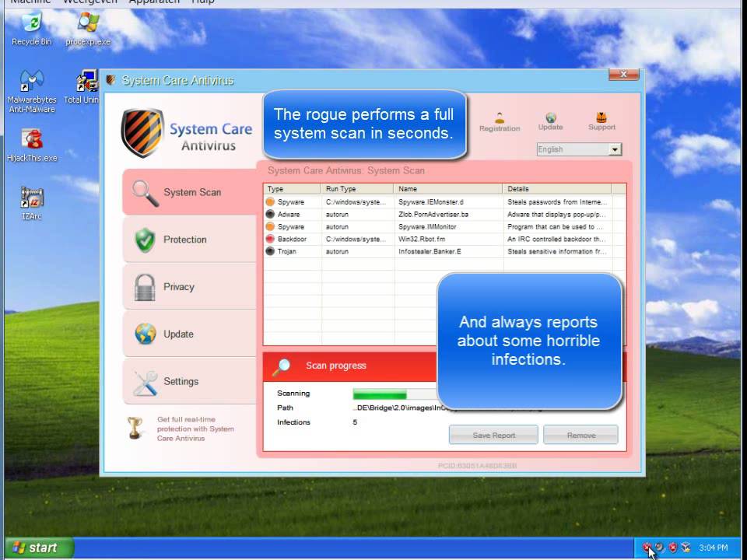Click the Spyware.IEMonster.d row orange status icon
Image resolution: width=747 pixels, height=560 pixels.
click(x=270, y=202)
